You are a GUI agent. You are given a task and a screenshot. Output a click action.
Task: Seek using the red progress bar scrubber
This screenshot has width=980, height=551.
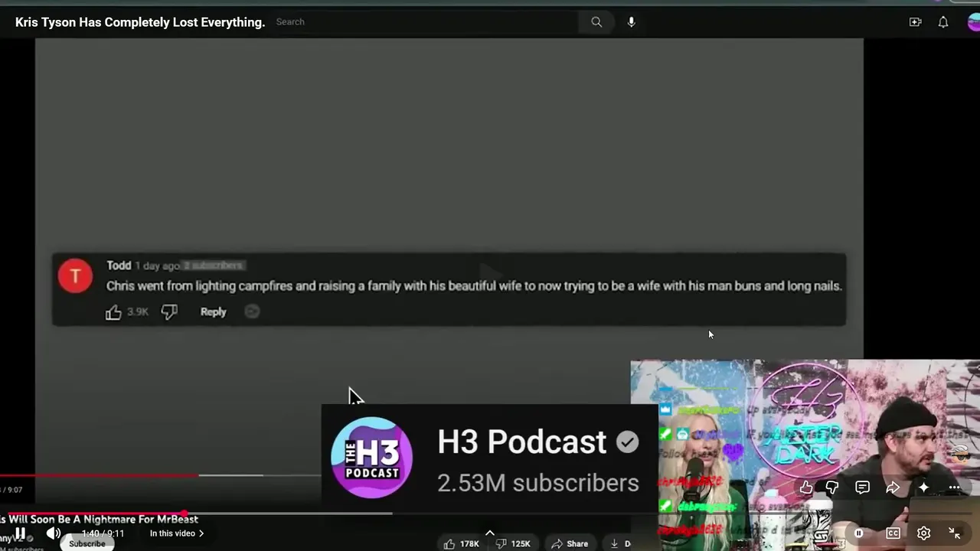(185, 514)
